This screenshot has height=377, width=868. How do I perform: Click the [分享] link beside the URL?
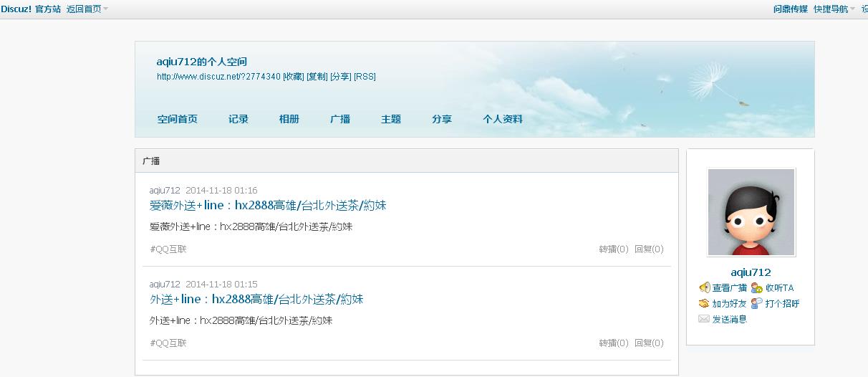point(341,77)
